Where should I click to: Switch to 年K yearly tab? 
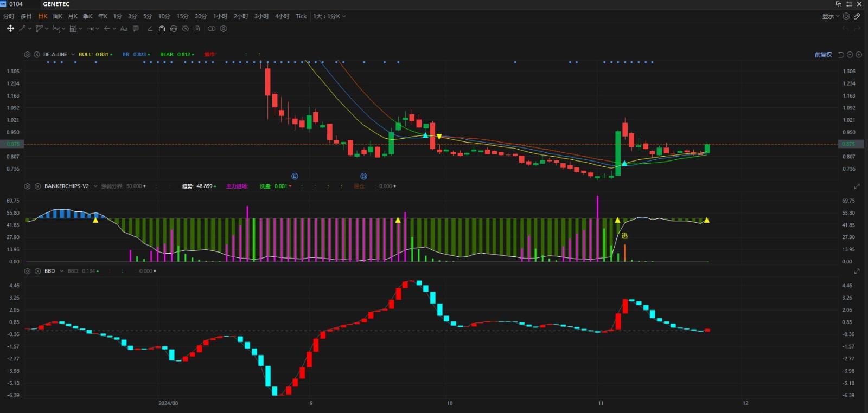click(x=103, y=16)
